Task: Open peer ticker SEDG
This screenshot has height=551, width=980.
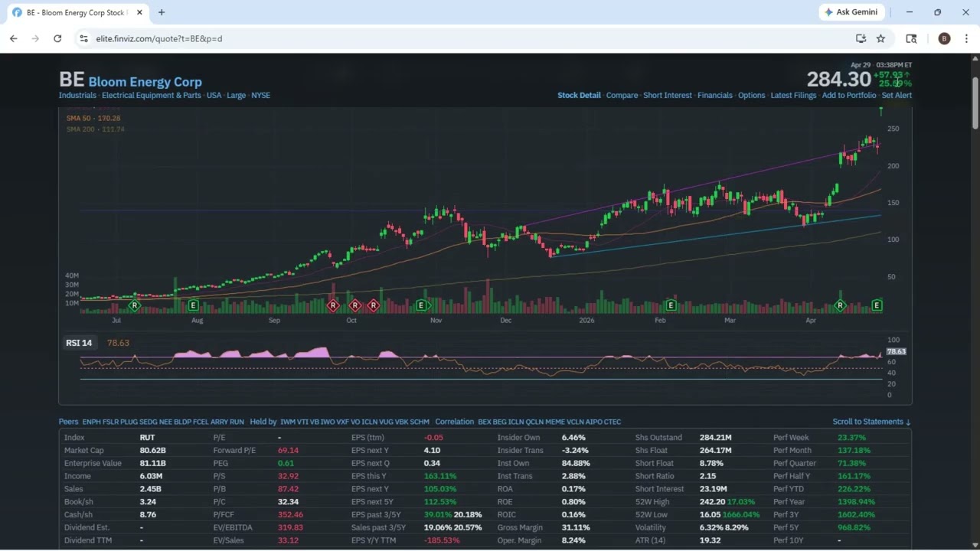Action: pyautogui.click(x=148, y=422)
